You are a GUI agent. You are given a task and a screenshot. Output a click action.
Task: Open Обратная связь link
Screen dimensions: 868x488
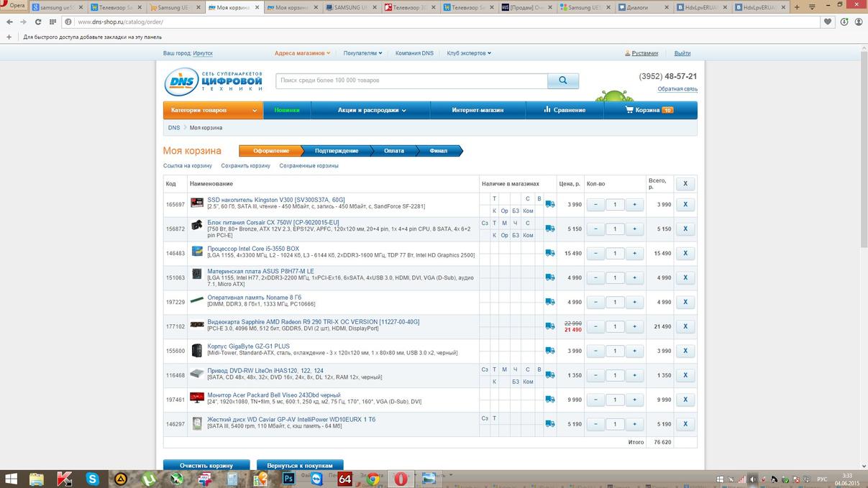677,89
